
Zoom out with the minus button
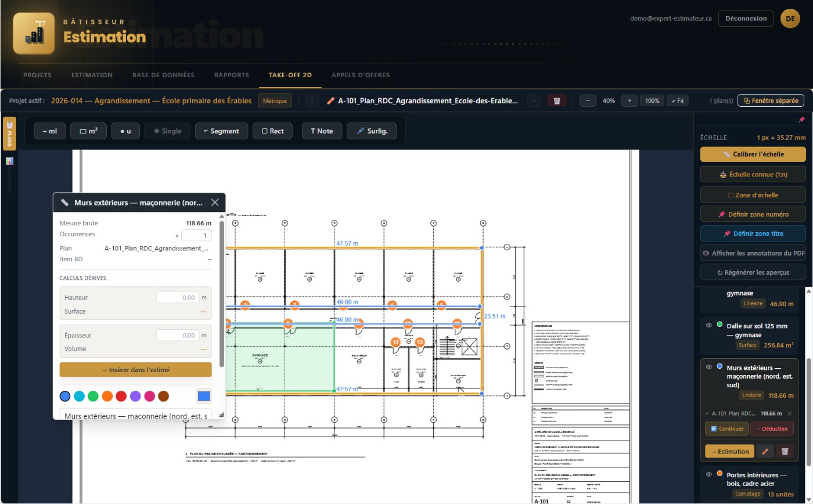(588, 100)
